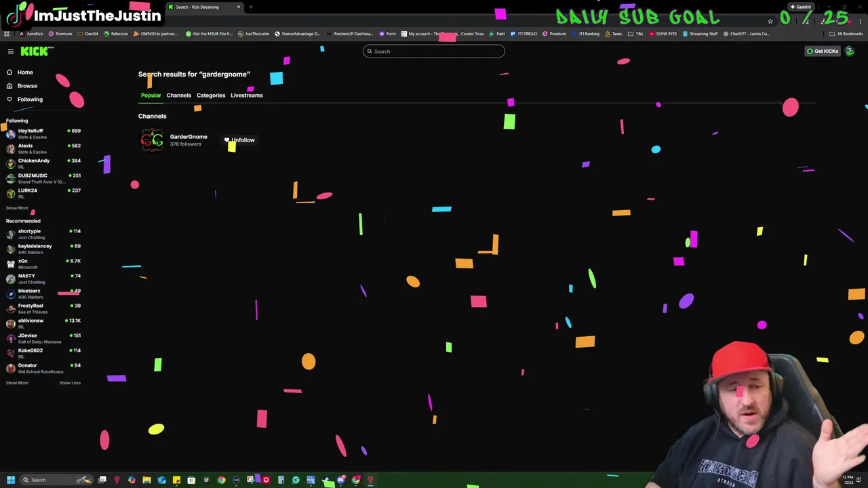Open LURK24 followed channel
This screenshot has width=868, height=488.
pos(42,193)
